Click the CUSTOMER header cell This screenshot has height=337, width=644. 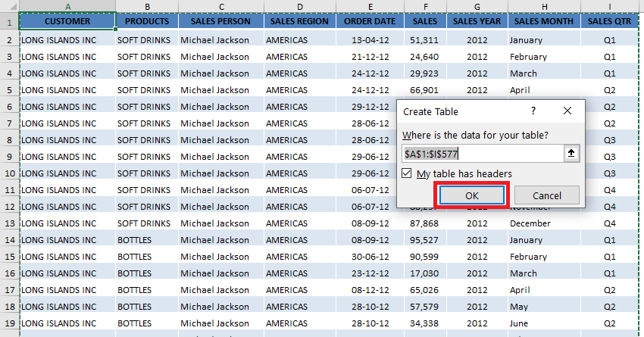click(67, 21)
